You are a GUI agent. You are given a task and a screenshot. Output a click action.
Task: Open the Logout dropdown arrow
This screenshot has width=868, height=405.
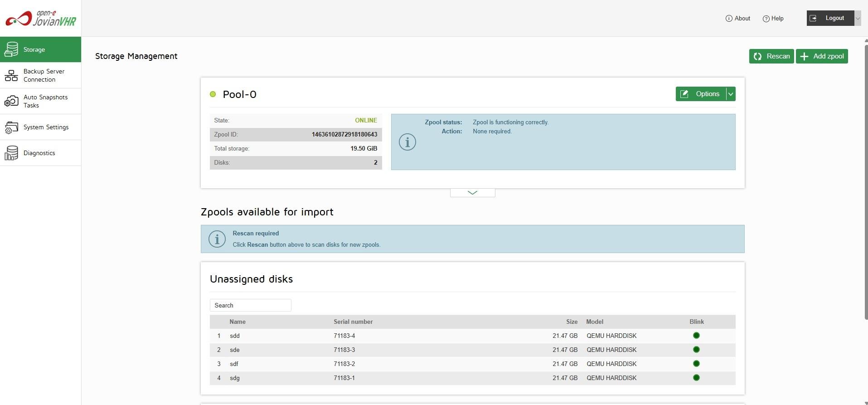coord(858,18)
